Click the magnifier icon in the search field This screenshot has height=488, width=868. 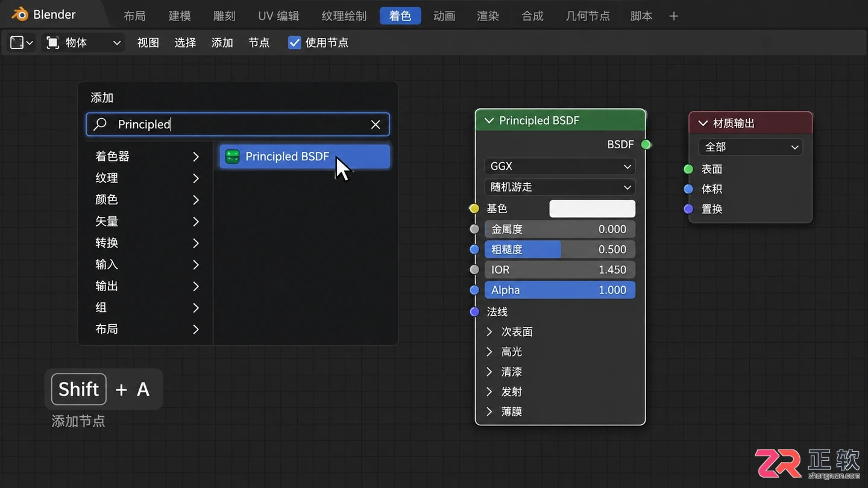coord(100,124)
